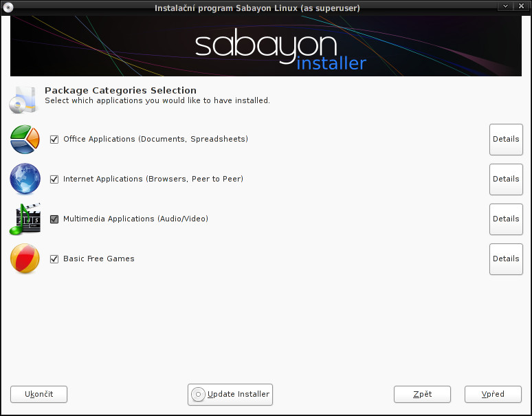Close the installer window

(x=521, y=6)
